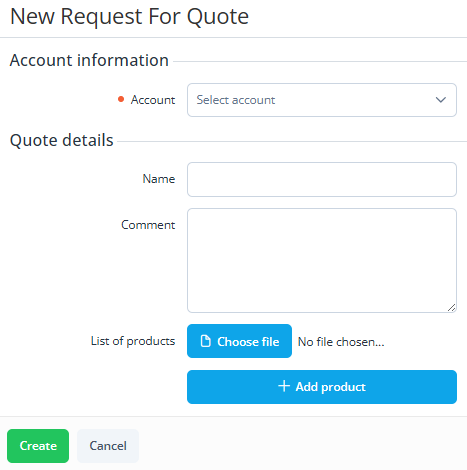
Task: Click the No file chosen text
Action: (341, 342)
